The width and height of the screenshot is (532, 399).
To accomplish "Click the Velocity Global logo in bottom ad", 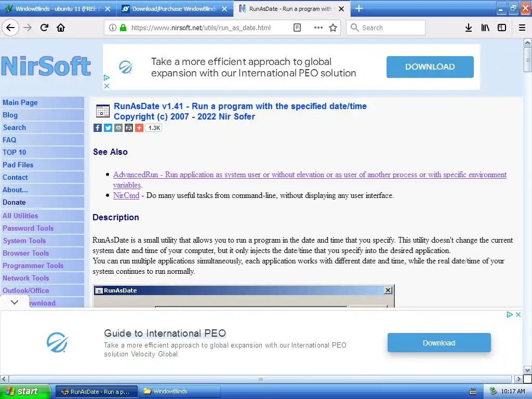I will pos(57,342).
